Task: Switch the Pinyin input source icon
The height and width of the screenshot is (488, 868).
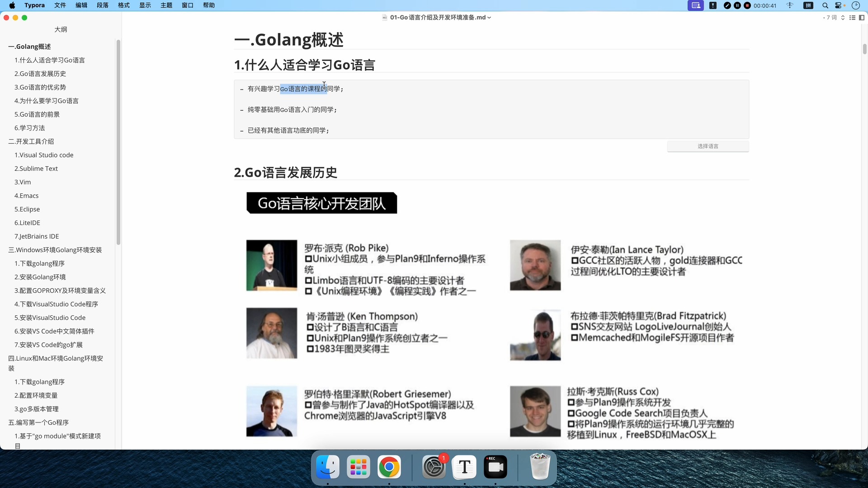Action: pos(808,5)
